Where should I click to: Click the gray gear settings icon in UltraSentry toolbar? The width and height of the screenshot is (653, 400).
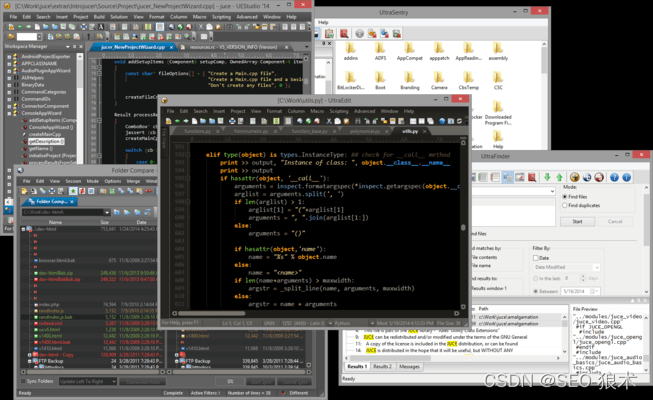[x=359, y=34]
